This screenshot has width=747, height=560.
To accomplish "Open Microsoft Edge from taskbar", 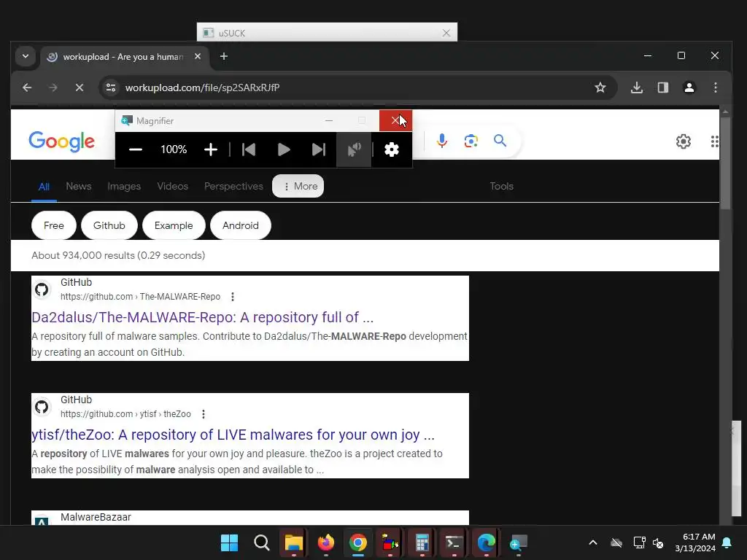I will pos(487,542).
